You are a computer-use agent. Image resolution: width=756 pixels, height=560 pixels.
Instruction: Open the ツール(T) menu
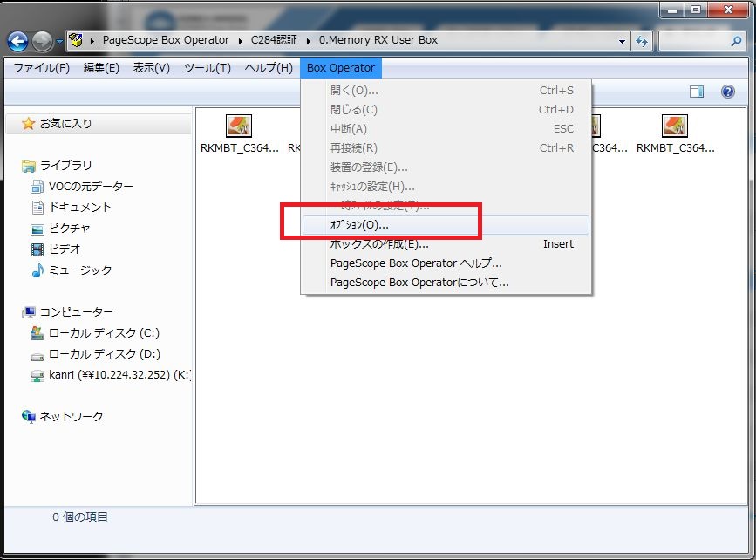(x=207, y=68)
